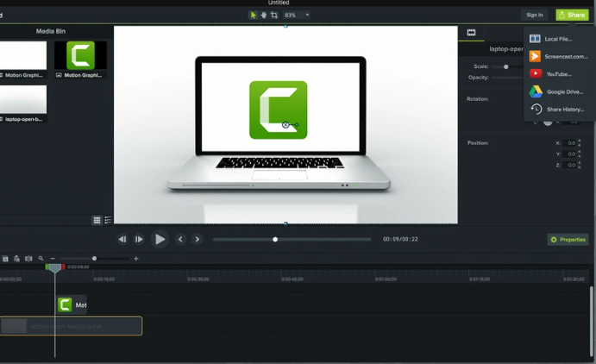
Task: Click the Copy icon in timeline toolbar
Action: (5, 259)
